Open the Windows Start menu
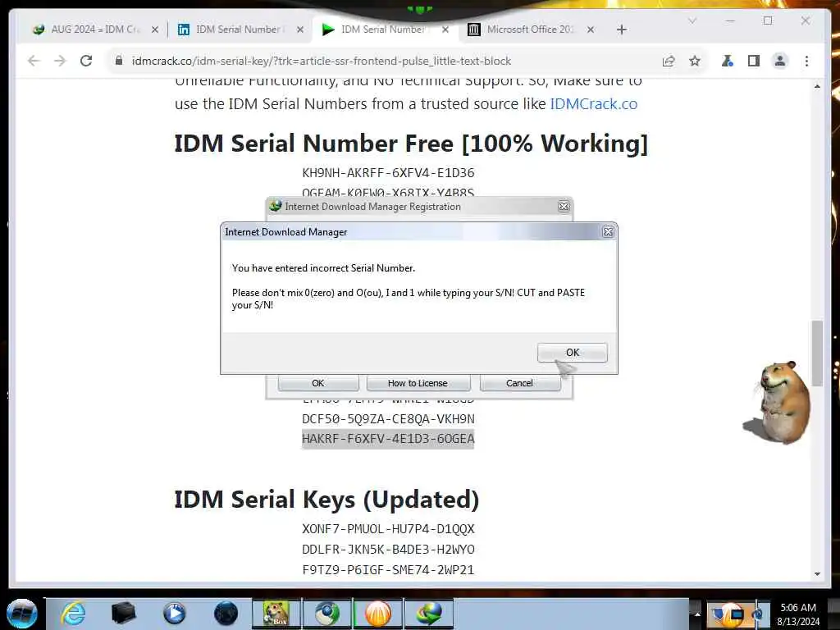The width and height of the screenshot is (840, 630). coord(22,614)
